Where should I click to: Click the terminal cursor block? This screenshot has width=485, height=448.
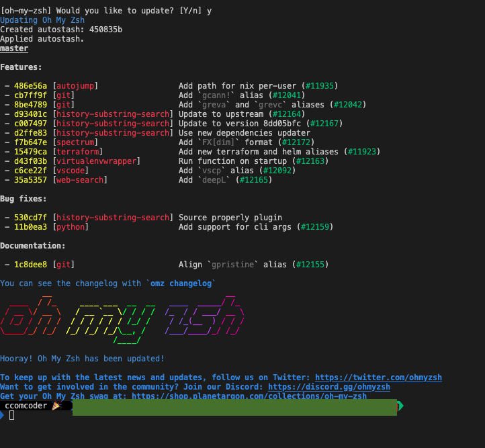pos(11,415)
